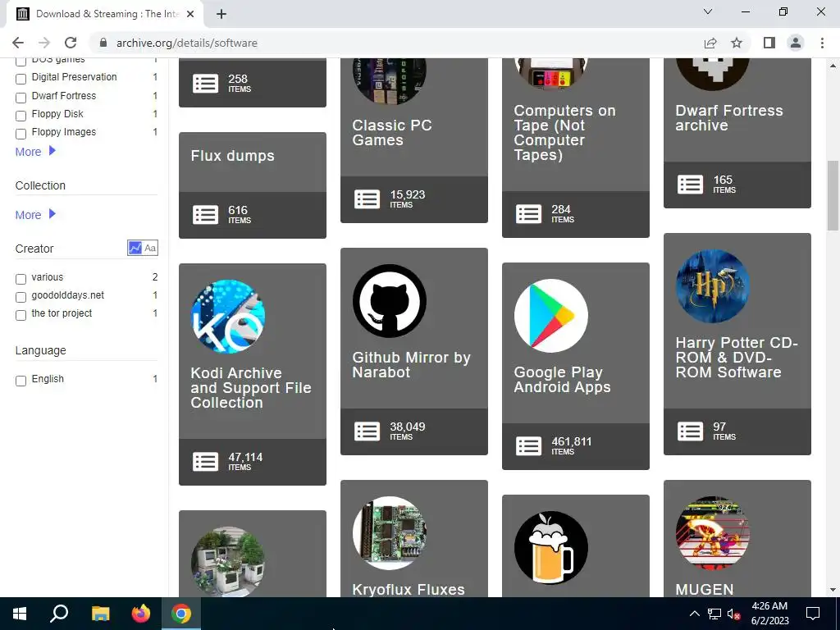Click the plants and monitors thumbnail
The width and height of the screenshot is (840, 630).
coord(228,561)
